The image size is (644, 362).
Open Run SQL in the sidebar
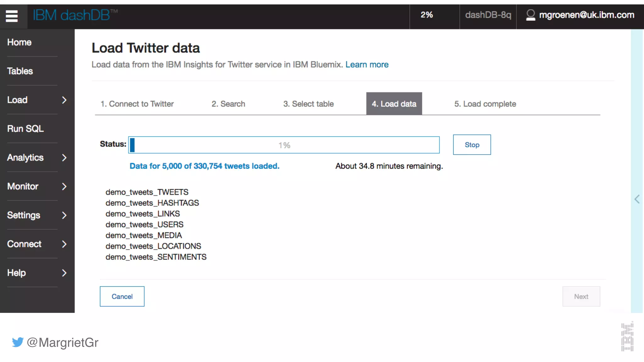pyautogui.click(x=25, y=129)
